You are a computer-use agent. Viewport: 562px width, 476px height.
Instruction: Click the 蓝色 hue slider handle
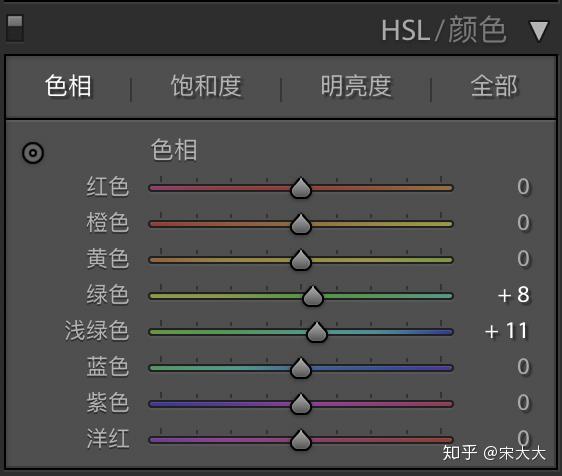coord(301,368)
